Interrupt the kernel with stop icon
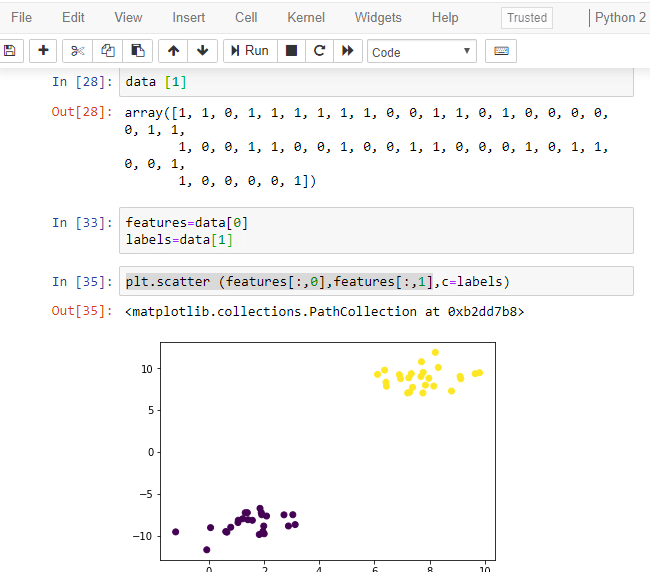The height and width of the screenshot is (572, 650). pyautogui.click(x=291, y=51)
